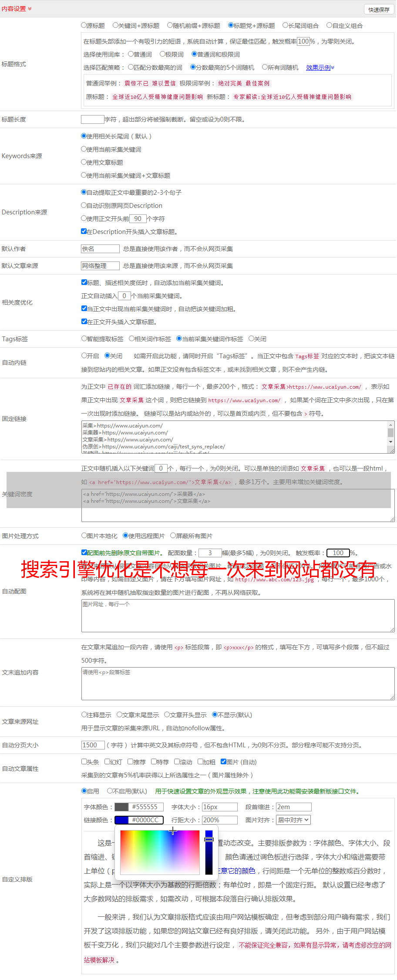Select 关闭 under Tags标签
The height and width of the screenshot is (980, 397).
[x=252, y=339]
